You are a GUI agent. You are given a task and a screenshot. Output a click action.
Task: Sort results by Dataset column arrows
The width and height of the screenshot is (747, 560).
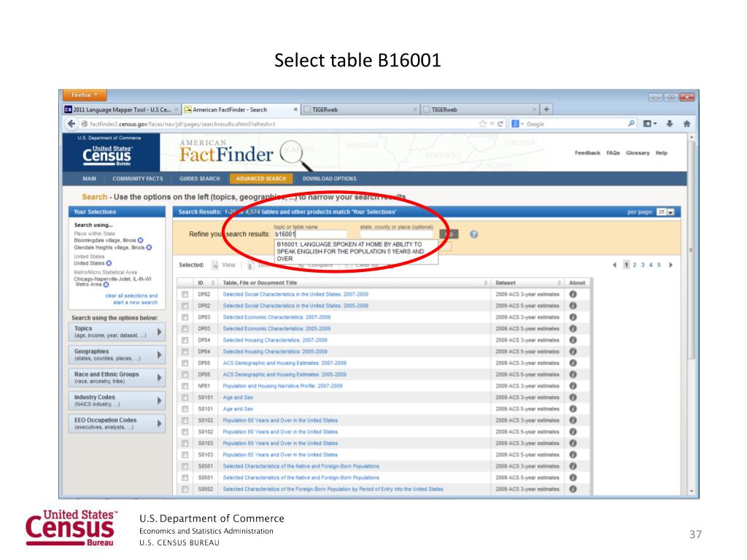click(x=560, y=283)
